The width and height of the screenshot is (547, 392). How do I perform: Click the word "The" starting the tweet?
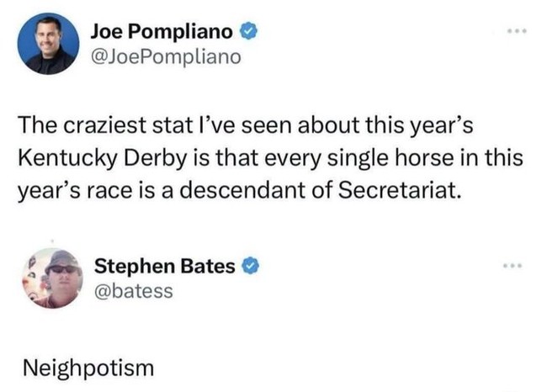coord(38,125)
